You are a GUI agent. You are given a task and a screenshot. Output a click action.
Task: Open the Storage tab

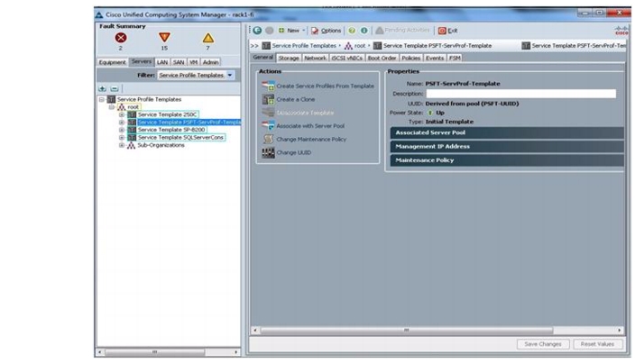coord(289,58)
